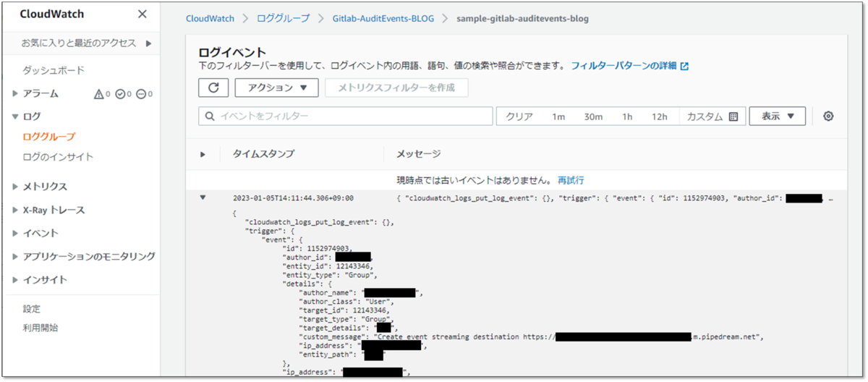Image resolution: width=868 pixels, height=382 pixels.
Task: Click the external link icon beside フィルターパターンの詳細
Action: [x=684, y=66]
